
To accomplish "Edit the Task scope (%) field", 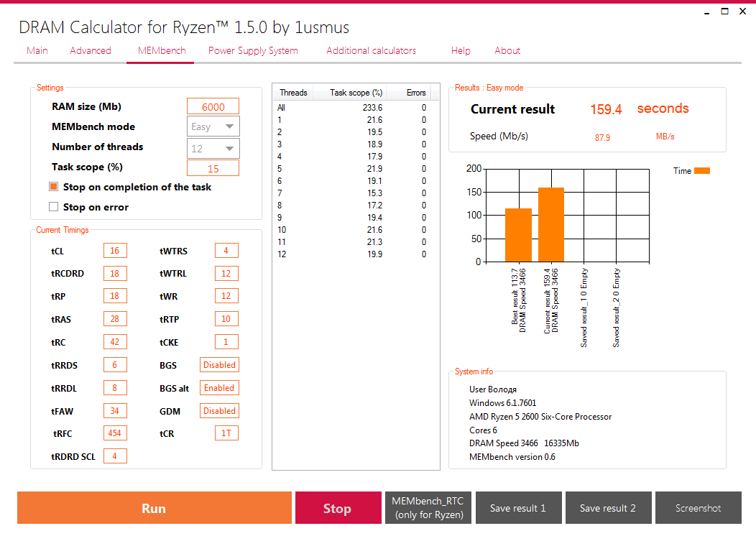I will coord(213,168).
